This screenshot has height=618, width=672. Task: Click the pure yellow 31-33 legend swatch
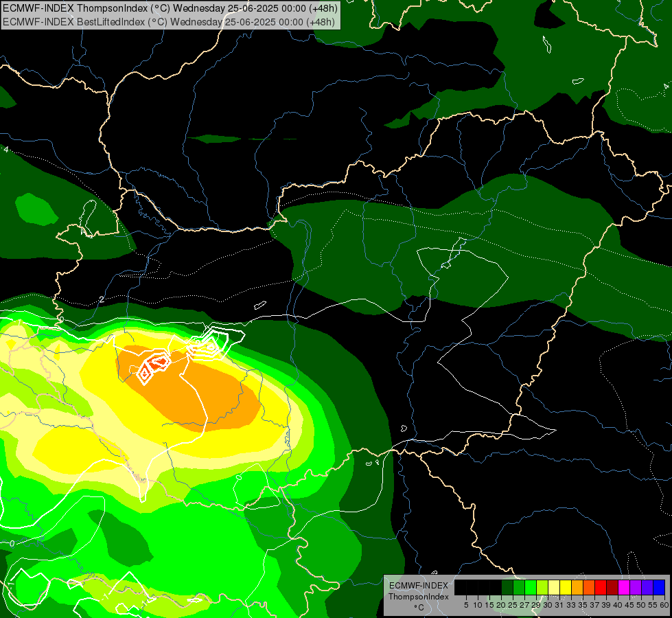(x=566, y=587)
